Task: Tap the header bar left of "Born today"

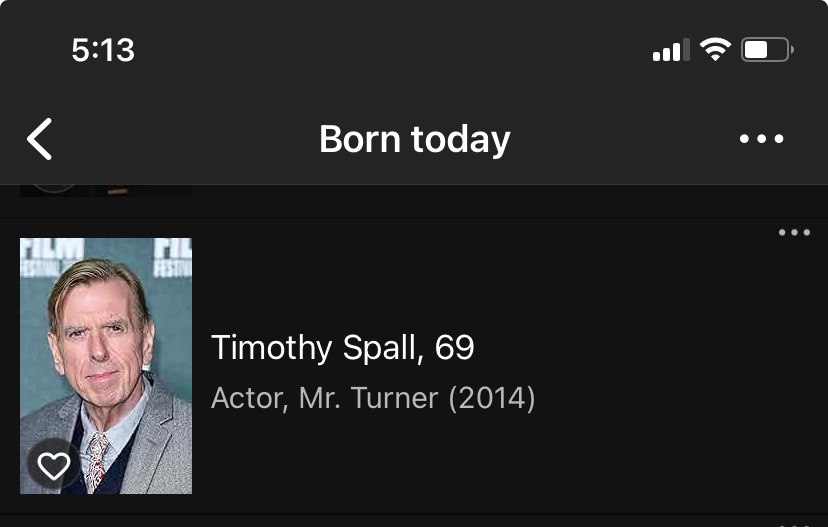Action: click(180, 139)
